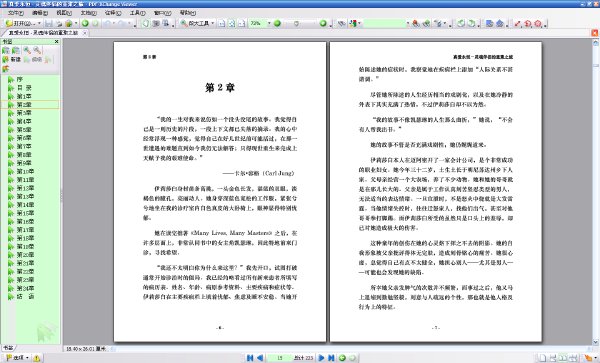Click the fit width icon
This screenshot has width=600, height=363.
click(x=241, y=23)
